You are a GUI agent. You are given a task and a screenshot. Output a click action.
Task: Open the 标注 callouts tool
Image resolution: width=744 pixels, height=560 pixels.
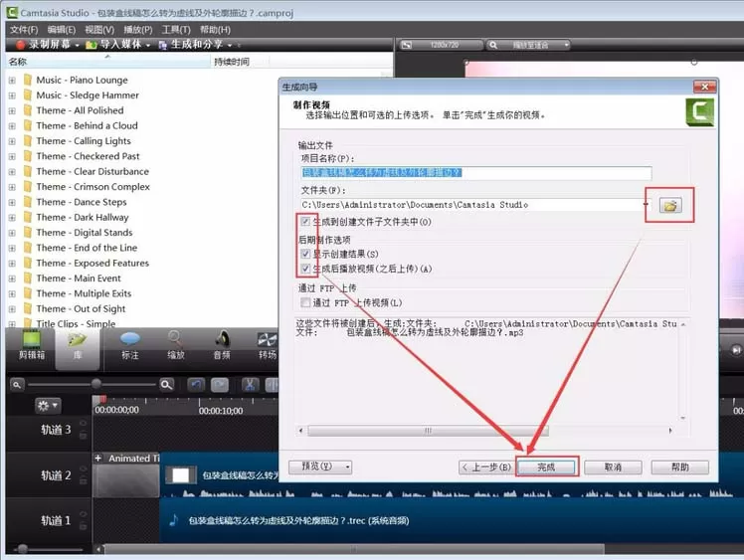click(130, 346)
